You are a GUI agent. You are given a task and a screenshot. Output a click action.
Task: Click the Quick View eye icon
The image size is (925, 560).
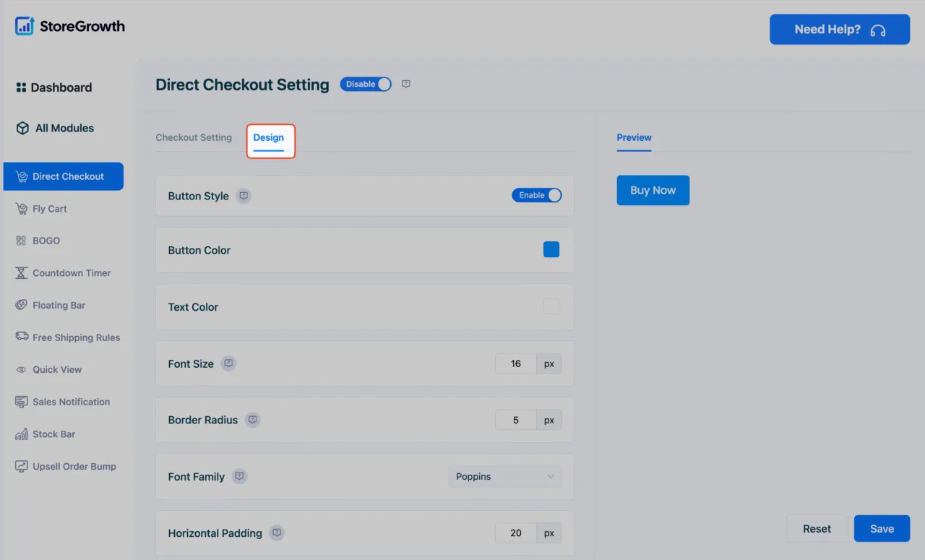(x=21, y=369)
